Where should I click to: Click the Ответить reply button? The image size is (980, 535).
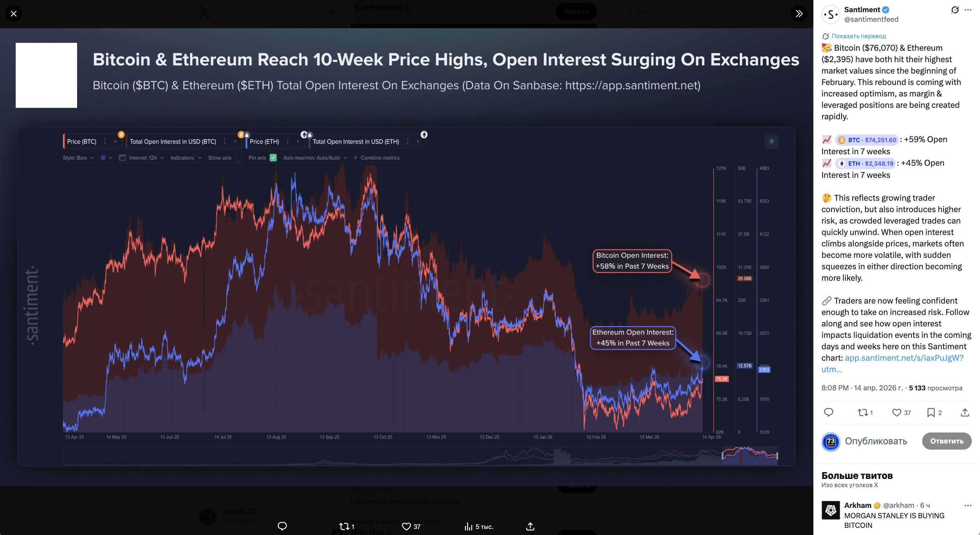click(x=946, y=441)
